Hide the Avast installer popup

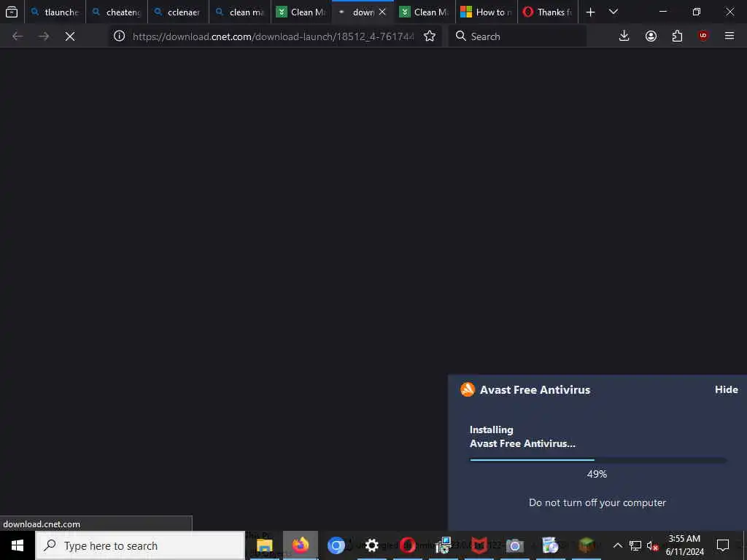tap(726, 389)
